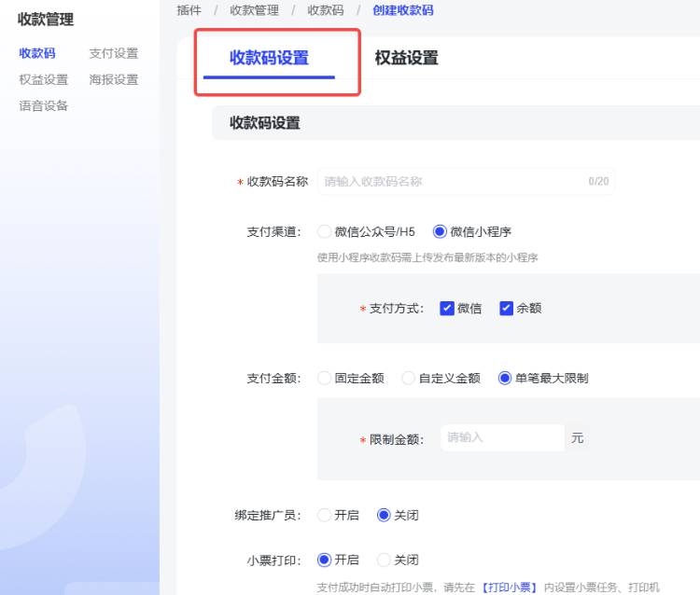Enable 绑定推广员 with 开启 radio
This screenshot has width=700, height=595.
click(x=325, y=515)
